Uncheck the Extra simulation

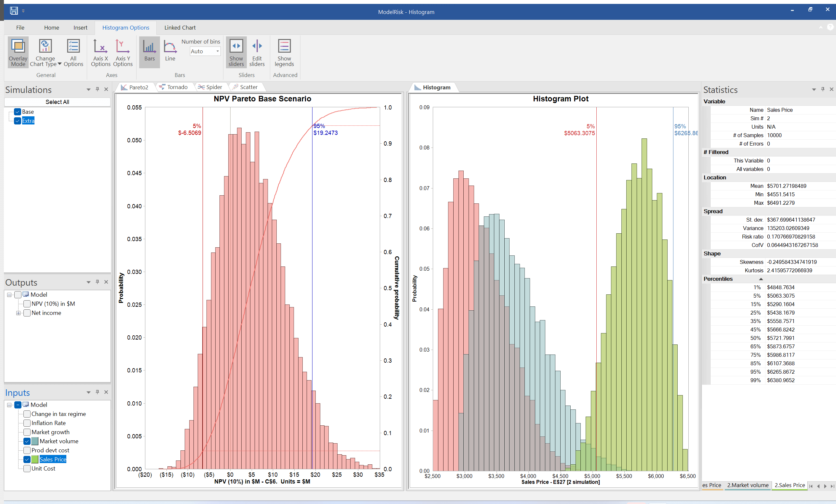pyautogui.click(x=17, y=121)
